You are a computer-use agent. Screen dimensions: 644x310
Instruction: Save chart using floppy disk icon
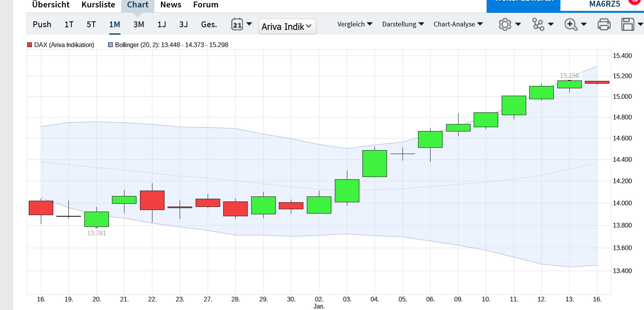628,24
